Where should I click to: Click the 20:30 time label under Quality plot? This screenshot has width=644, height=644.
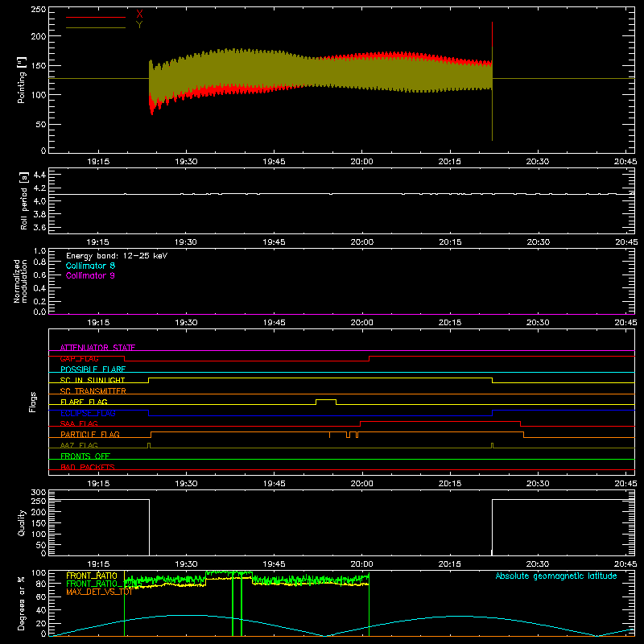538,564
